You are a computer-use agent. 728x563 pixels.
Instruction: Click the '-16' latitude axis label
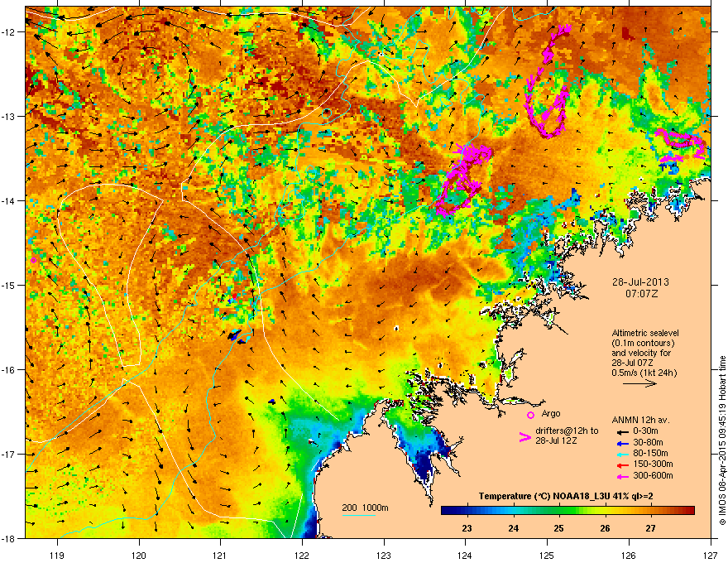click(8, 370)
